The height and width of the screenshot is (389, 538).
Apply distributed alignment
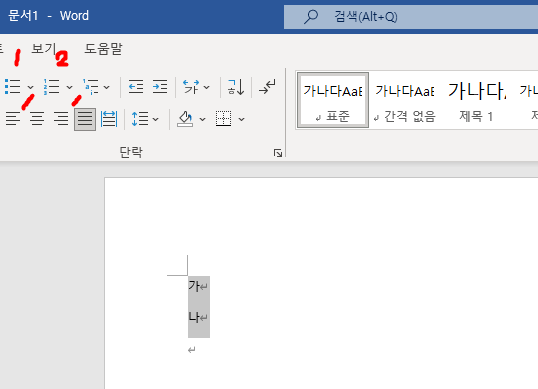[x=109, y=119]
